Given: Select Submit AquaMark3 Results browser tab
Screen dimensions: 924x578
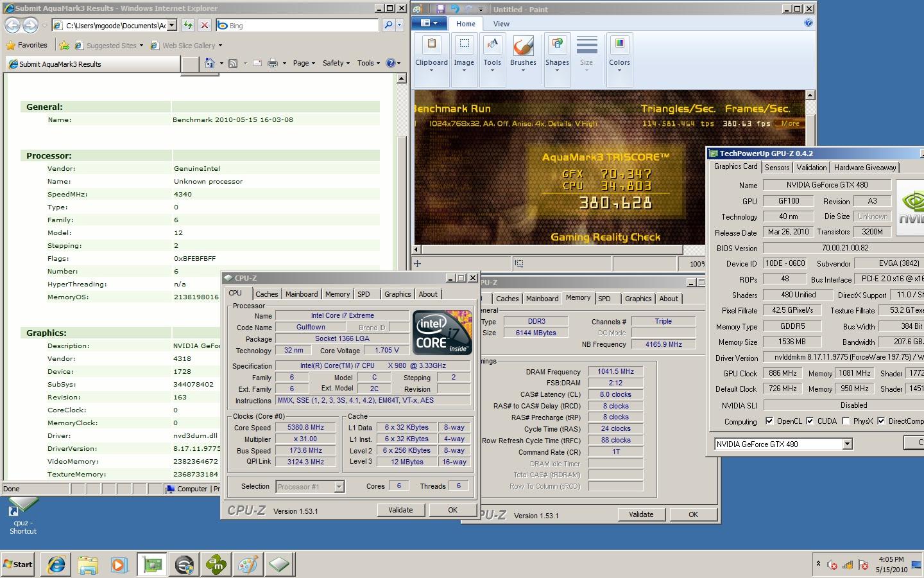Looking at the screenshot, I should tap(92, 64).
